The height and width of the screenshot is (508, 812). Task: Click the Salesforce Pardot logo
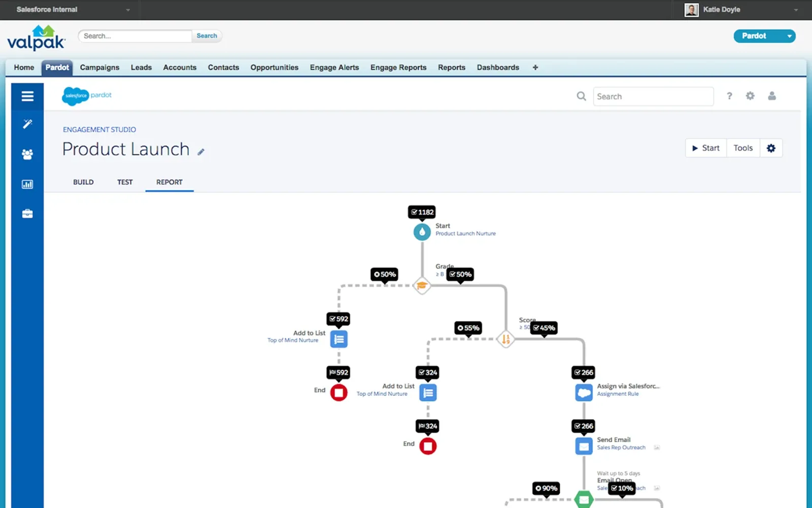[87, 95]
